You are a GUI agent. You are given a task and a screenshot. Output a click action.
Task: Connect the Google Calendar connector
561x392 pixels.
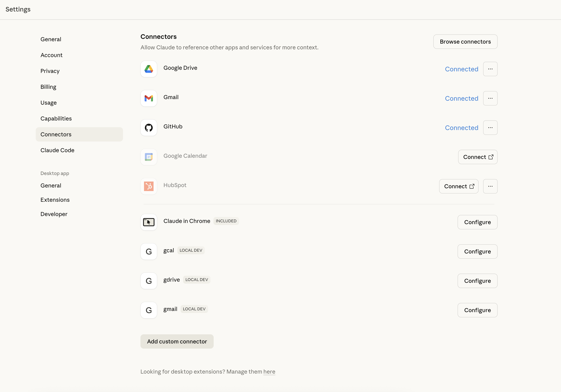pos(477,157)
